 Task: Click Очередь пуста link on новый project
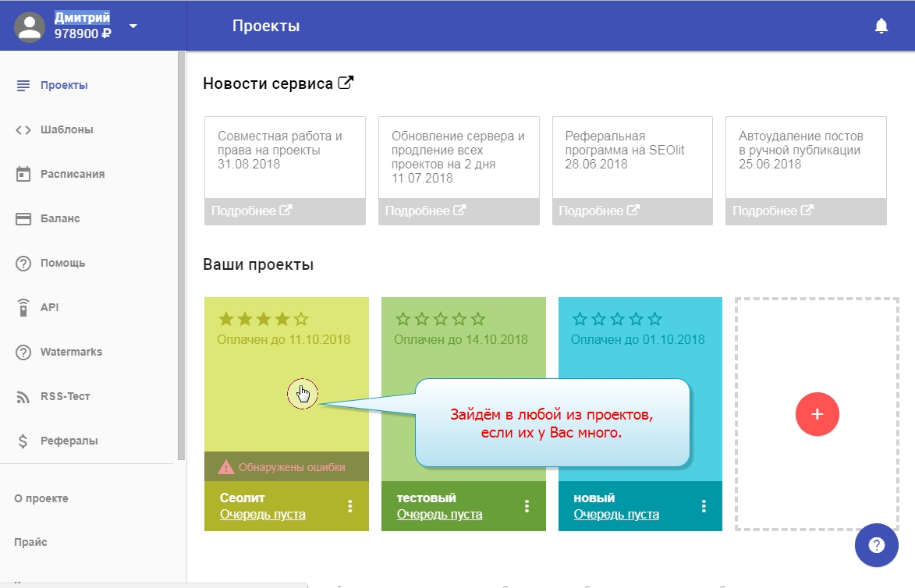[616, 515]
